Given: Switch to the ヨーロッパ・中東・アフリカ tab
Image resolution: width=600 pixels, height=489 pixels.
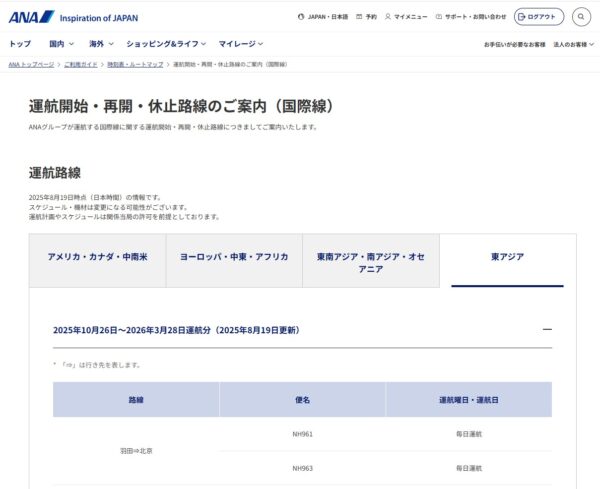Looking at the screenshot, I should 234,257.
